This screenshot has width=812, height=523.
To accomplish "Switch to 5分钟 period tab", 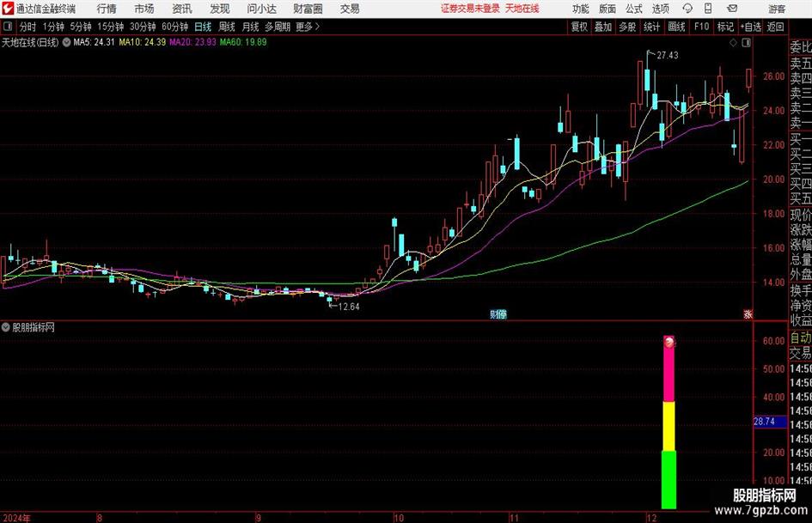I will click(x=81, y=27).
